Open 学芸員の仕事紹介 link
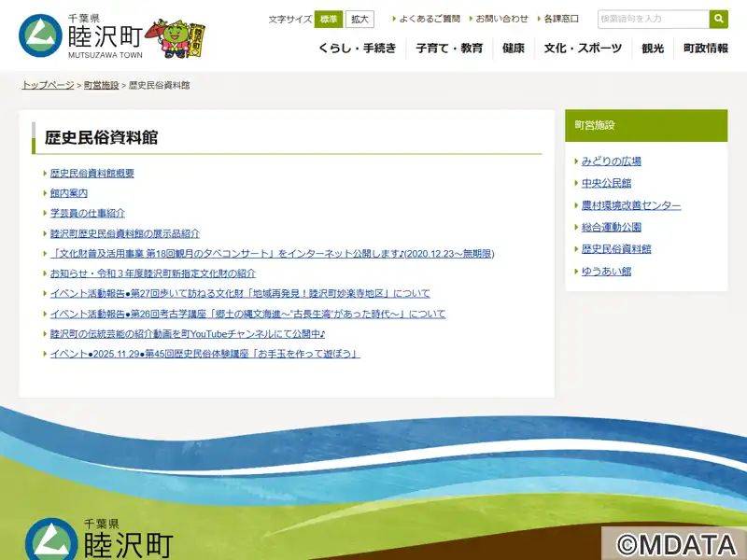 pyautogui.click(x=87, y=214)
